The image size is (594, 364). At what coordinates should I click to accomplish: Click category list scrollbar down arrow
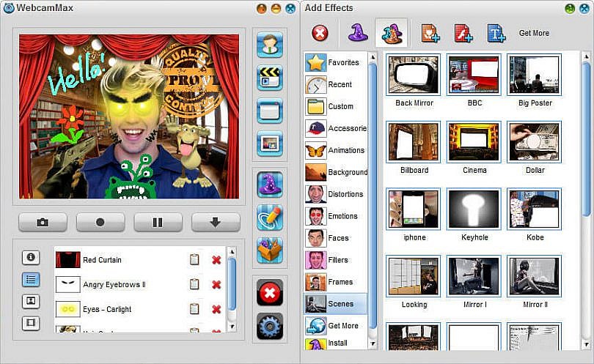tap(373, 343)
